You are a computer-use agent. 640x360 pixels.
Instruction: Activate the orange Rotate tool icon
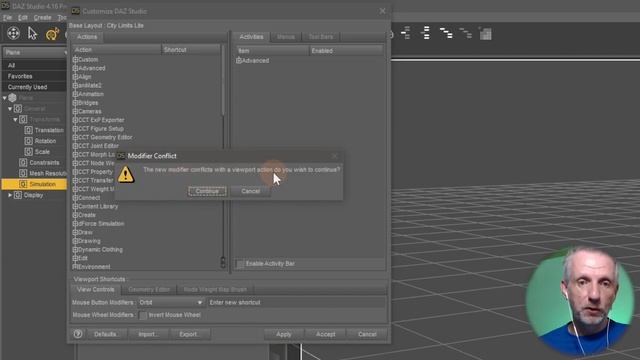tap(52, 34)
